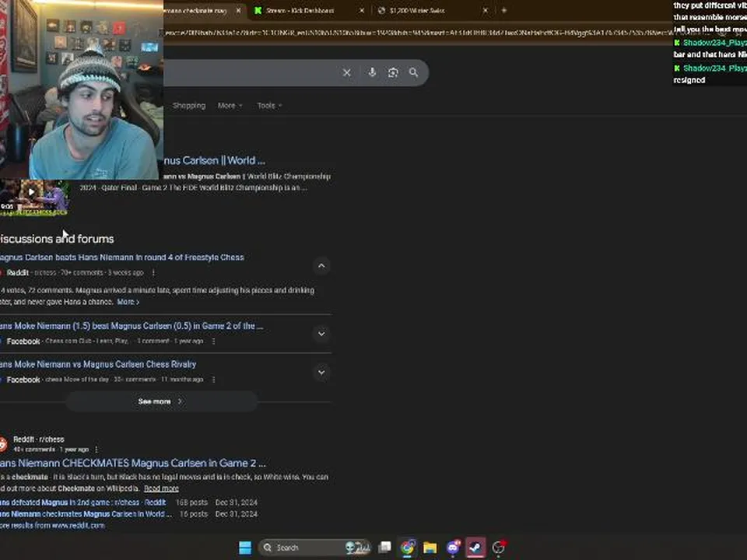This screenshot has width=747, height=560.
Task: Open 'Niemann vs Magnus Carlsen Chess Rivalry' link
Action: [98, 364]
